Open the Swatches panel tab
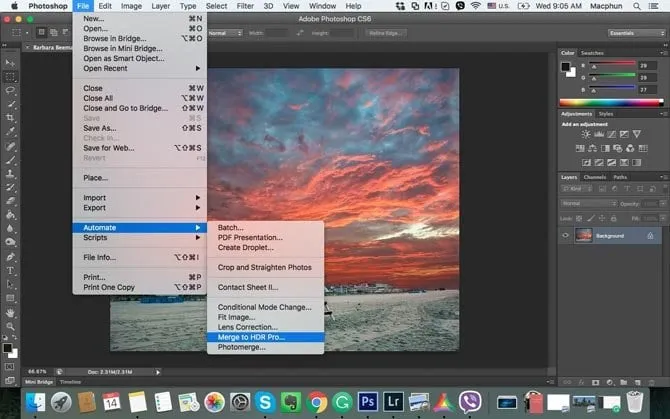The height and width of the screenshot is (419, 670). [593, 53]
